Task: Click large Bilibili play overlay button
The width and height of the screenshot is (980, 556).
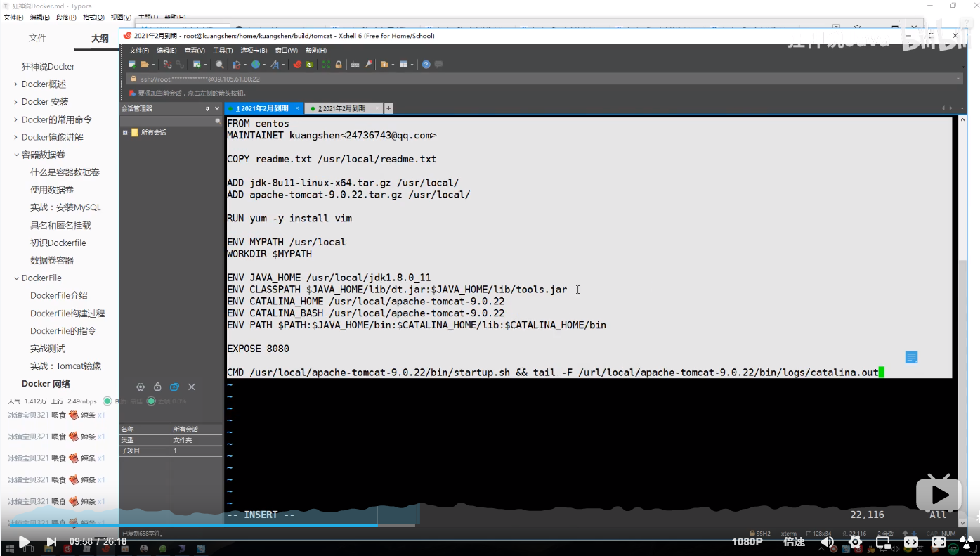Action: [x=939, y=494]
